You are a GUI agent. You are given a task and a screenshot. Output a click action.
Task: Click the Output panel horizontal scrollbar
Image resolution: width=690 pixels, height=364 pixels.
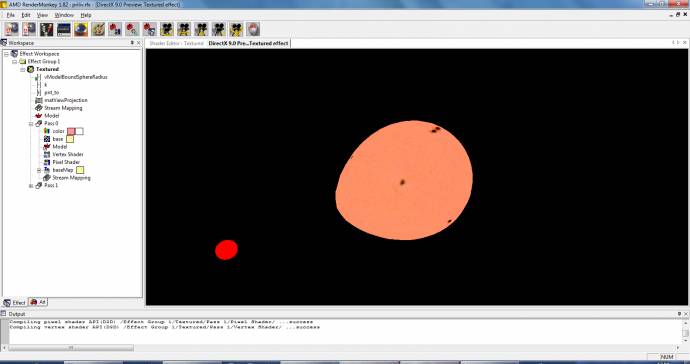(x=71, y=348)
